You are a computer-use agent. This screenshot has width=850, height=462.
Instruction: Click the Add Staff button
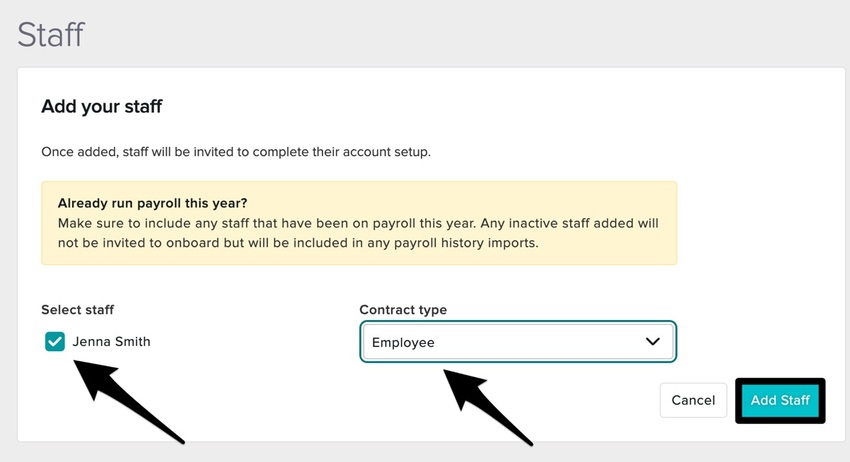click(780, 400)
